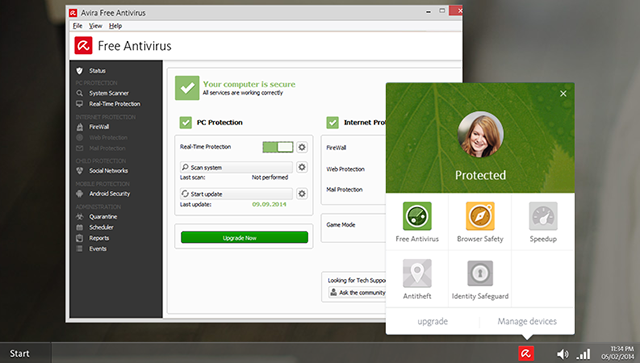Viewport: 640px width, 363px height.
Task: Open FireWall in sidebar
Action: coord(99,127)
